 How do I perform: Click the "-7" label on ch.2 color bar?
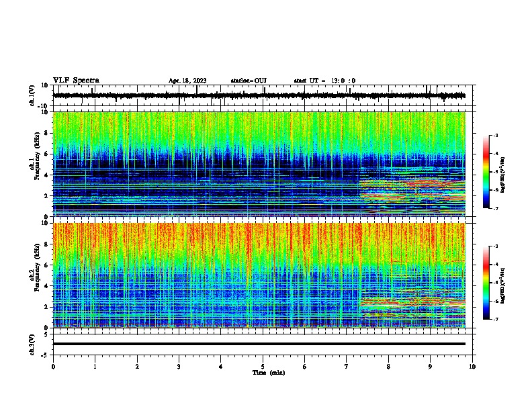click(496, 319)
